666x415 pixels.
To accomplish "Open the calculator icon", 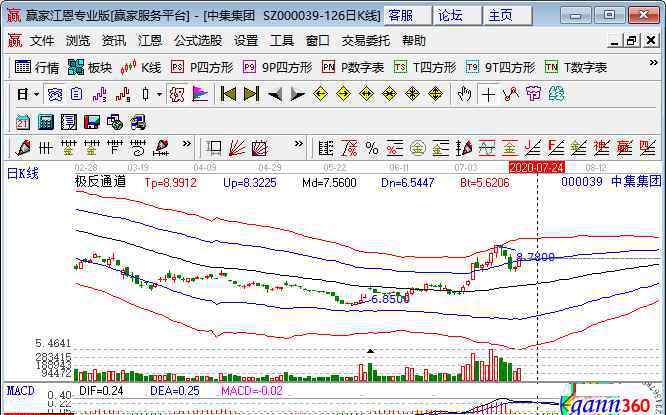I will 46,122.
